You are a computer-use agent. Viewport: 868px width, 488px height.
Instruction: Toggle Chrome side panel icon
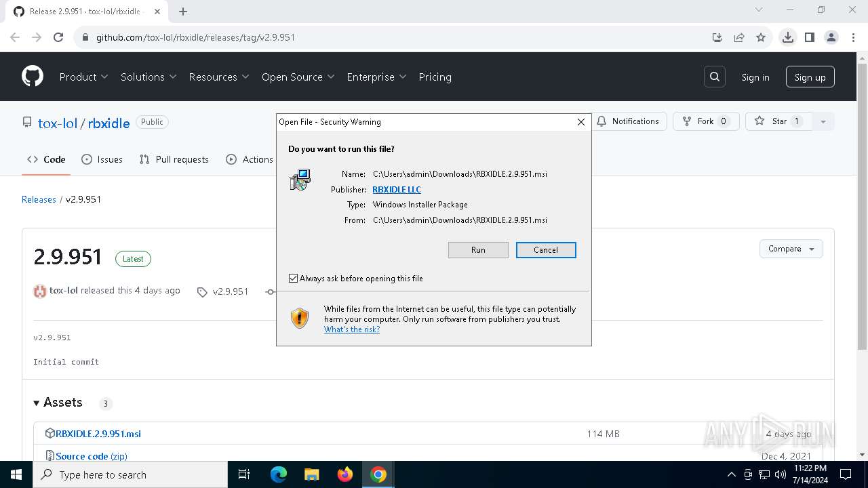coord(810,37)
